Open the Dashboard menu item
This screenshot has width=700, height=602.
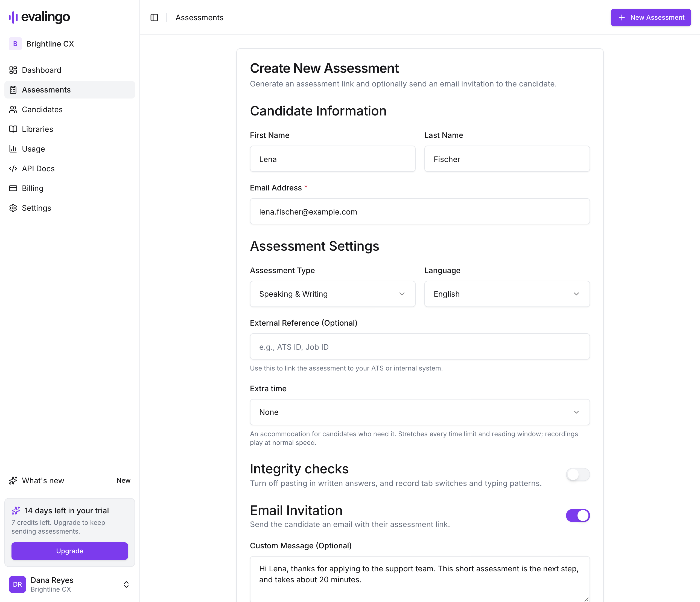pos(70,70)
